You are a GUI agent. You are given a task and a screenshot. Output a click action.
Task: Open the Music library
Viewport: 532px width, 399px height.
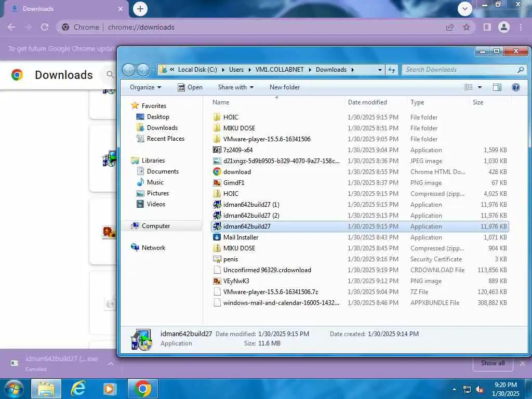[150, 182]
